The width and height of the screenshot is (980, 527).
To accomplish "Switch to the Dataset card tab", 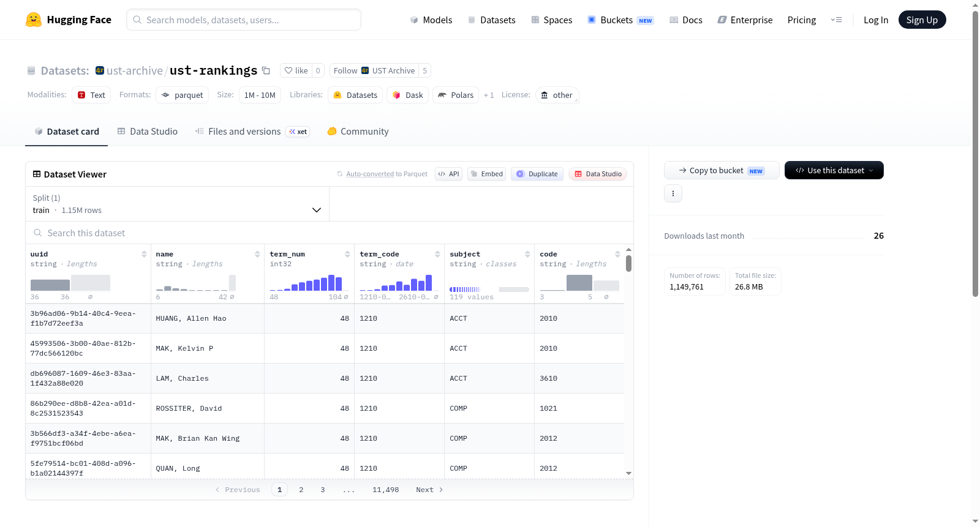I will 67,131.
